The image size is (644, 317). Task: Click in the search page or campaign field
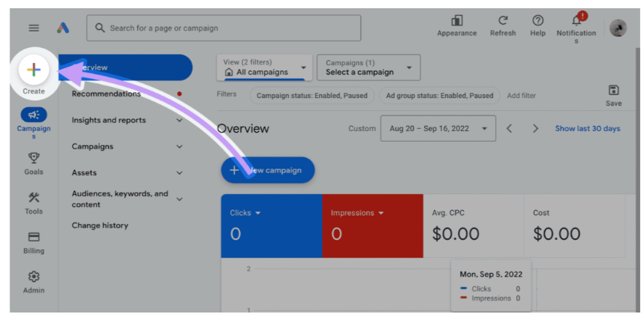224,28
